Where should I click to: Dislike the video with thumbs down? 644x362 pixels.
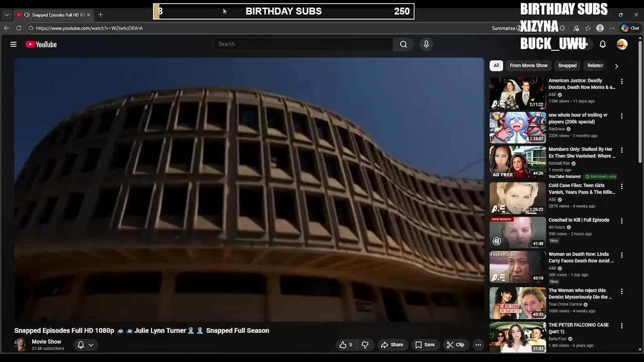point(365,345)
